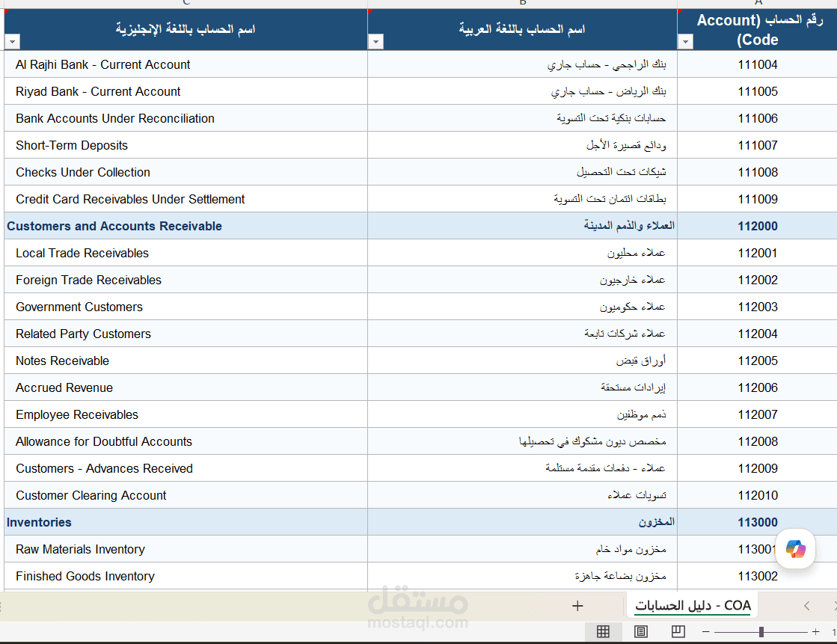Select account code cell 111005
Viewport: 837px width, 644px height.
pos(758,91)
